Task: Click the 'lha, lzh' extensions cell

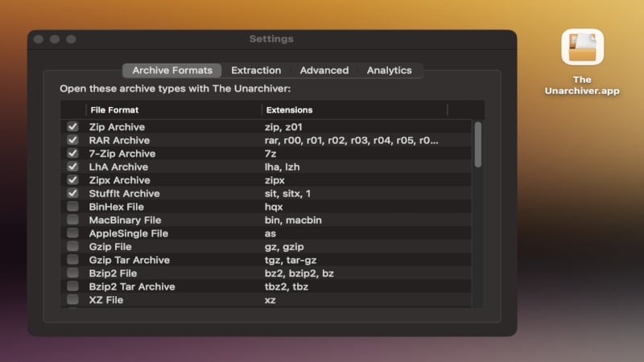Action: 283,167
